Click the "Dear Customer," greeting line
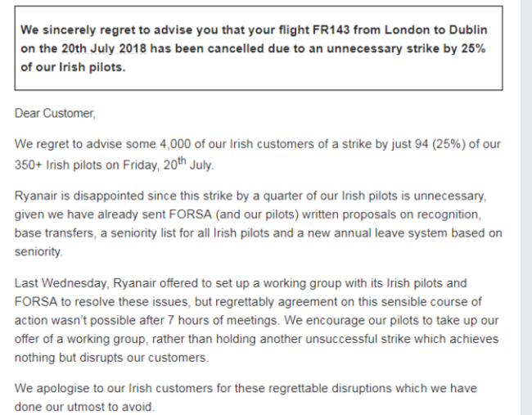 pyautogui.click(x=55, y=114)
